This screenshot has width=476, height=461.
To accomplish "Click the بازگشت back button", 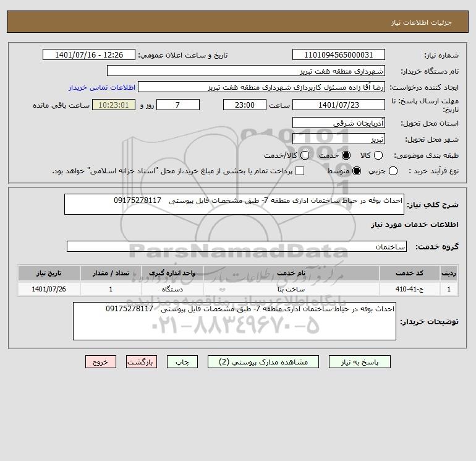I will pos(142,362).
